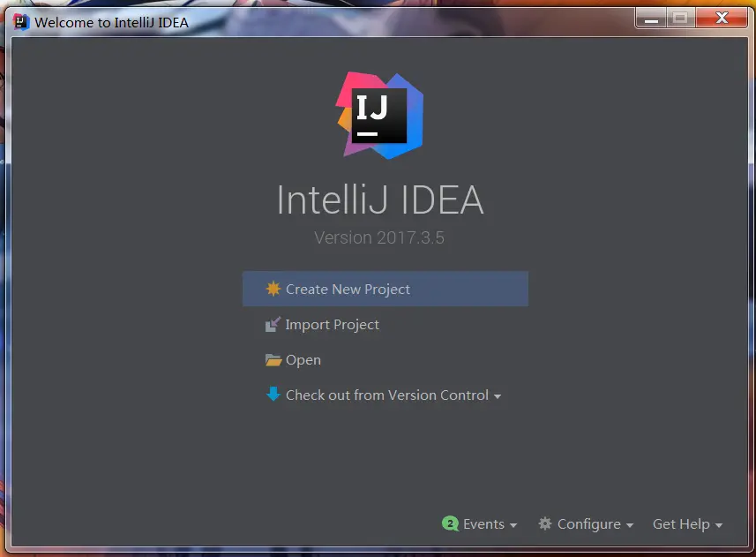Click the IntelliJ icon in the title bar

[21, 22]
